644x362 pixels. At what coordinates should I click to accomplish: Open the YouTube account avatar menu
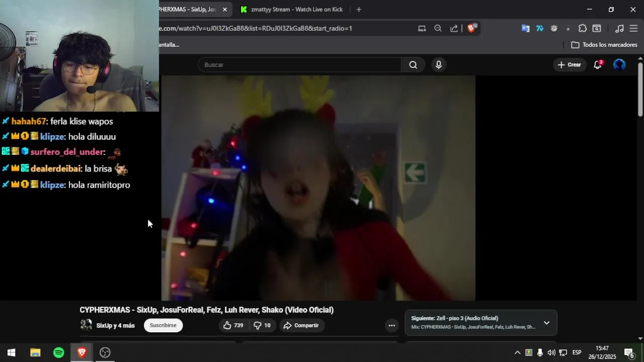click(x=619, y=65)
